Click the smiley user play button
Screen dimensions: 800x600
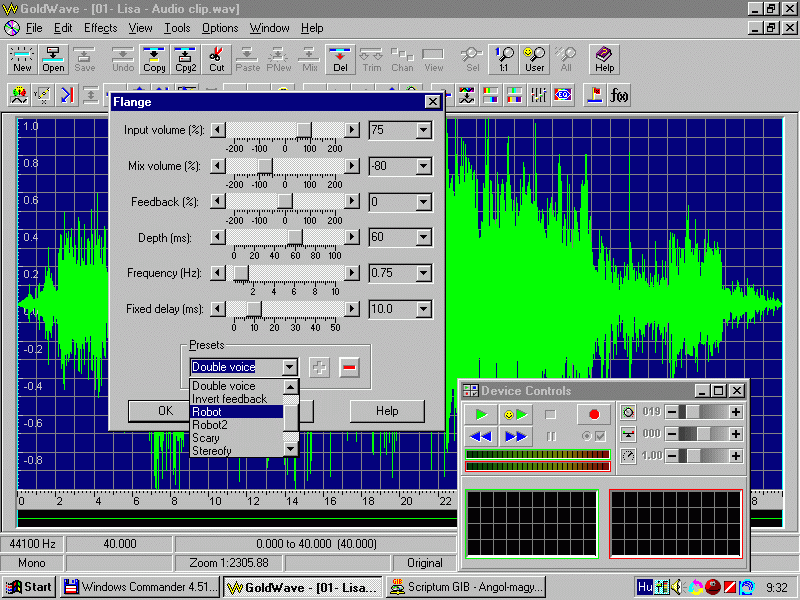(515, 414)
